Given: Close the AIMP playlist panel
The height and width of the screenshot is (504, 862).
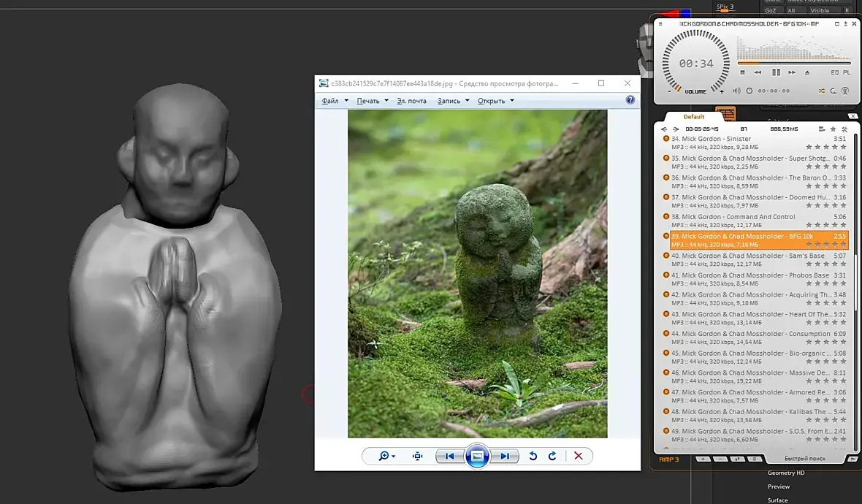Looking at the screenshot, I should 853,116.
